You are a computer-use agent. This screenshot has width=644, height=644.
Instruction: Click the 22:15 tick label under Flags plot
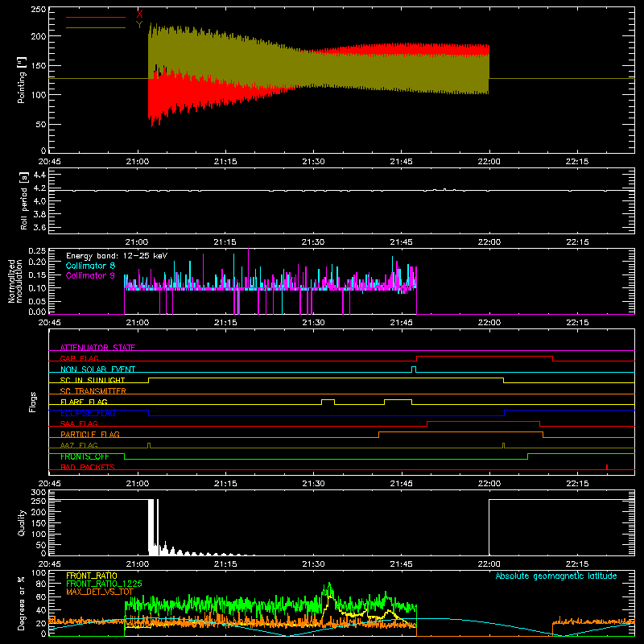(577, 484)
